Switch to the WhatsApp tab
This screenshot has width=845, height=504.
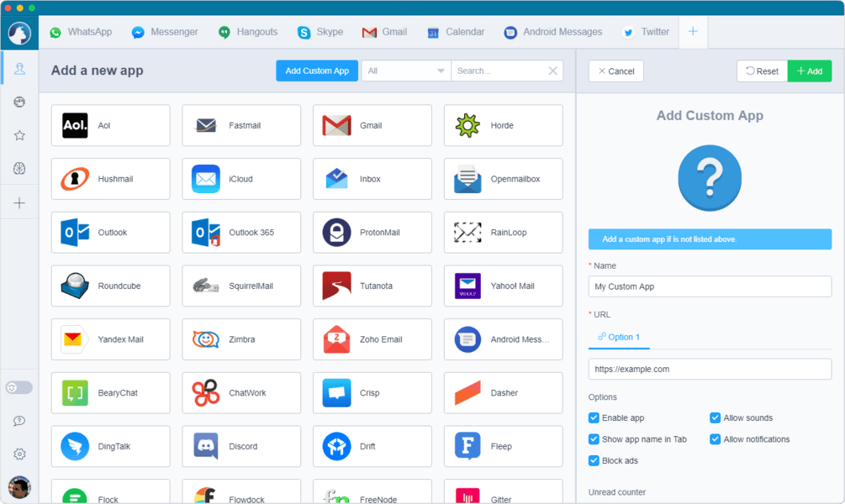coord(80,32)
